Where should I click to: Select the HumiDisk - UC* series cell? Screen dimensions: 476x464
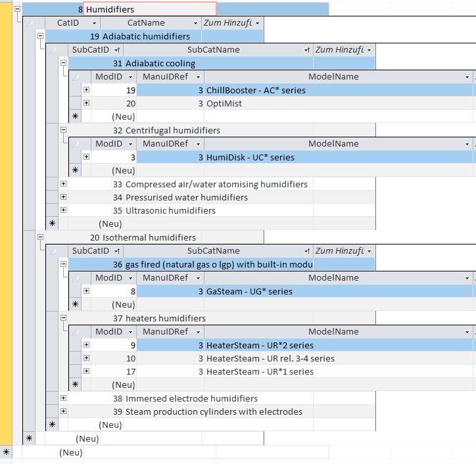coord(339,157)
